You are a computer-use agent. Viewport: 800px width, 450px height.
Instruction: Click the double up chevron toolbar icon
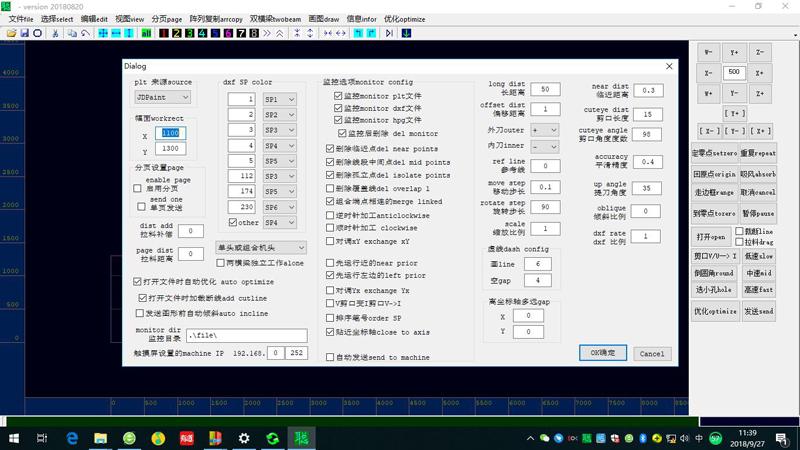click(280, 33)
